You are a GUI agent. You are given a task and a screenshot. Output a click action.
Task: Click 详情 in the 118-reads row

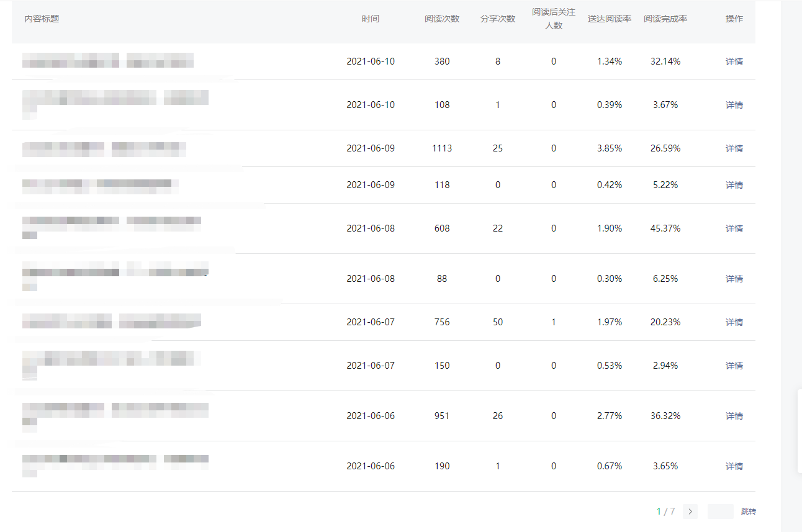[x=734, y=185]
